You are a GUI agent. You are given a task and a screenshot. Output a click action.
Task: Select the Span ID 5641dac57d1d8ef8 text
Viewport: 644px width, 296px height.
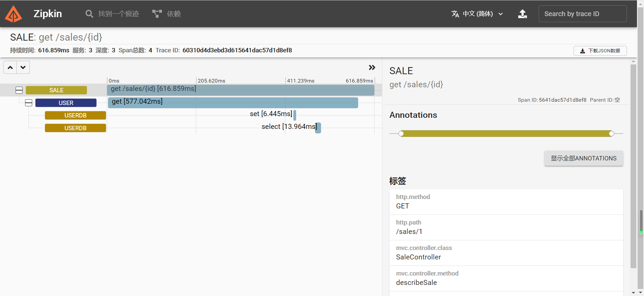pyautogui.click(x=562, y=100)
